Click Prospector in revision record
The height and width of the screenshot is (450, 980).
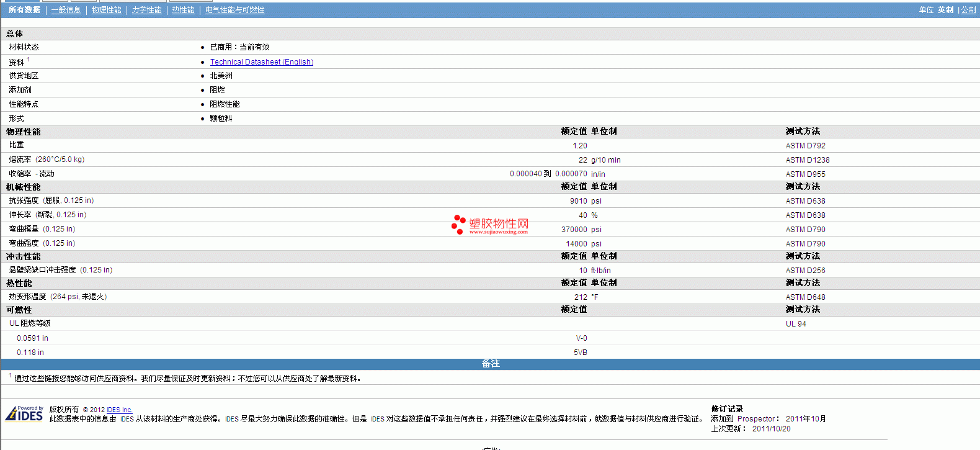tap(756, 419)
